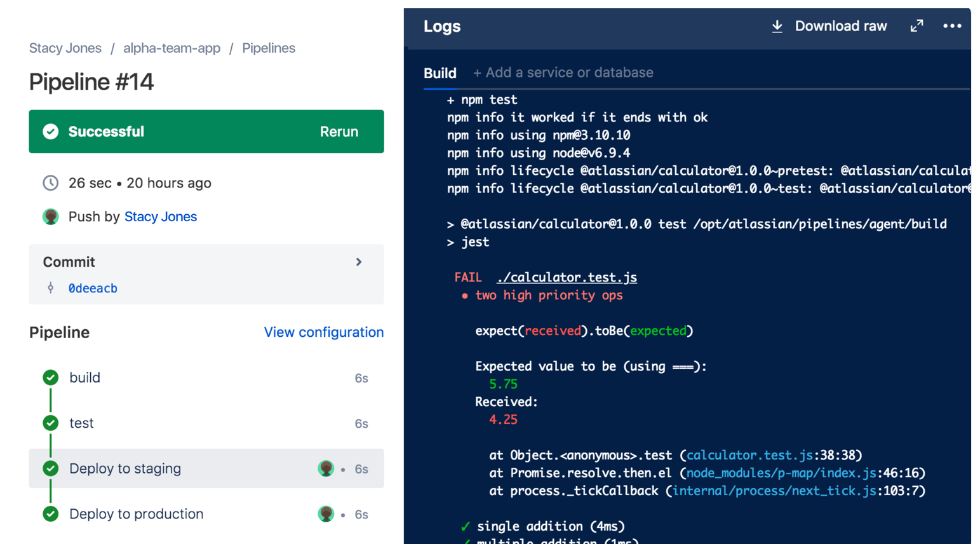The height and width of the screenshot is (544, 980).
Task: Click the Download raw arrow icon
Action: click(777, 26)
